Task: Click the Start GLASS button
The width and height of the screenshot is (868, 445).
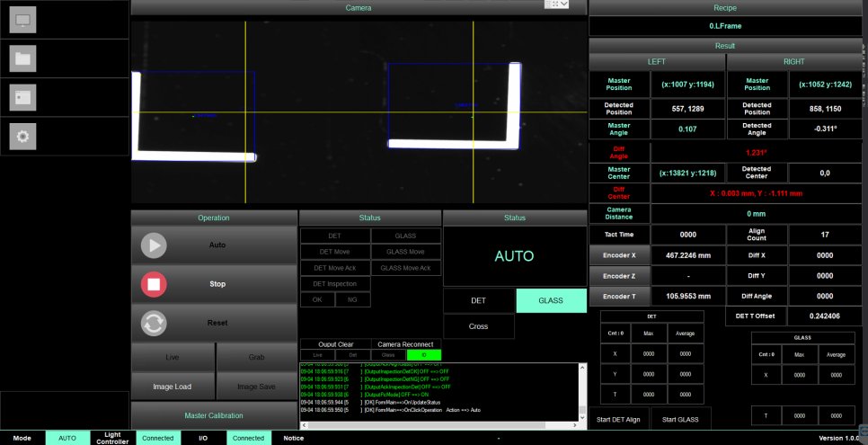Action: [680, 420]
